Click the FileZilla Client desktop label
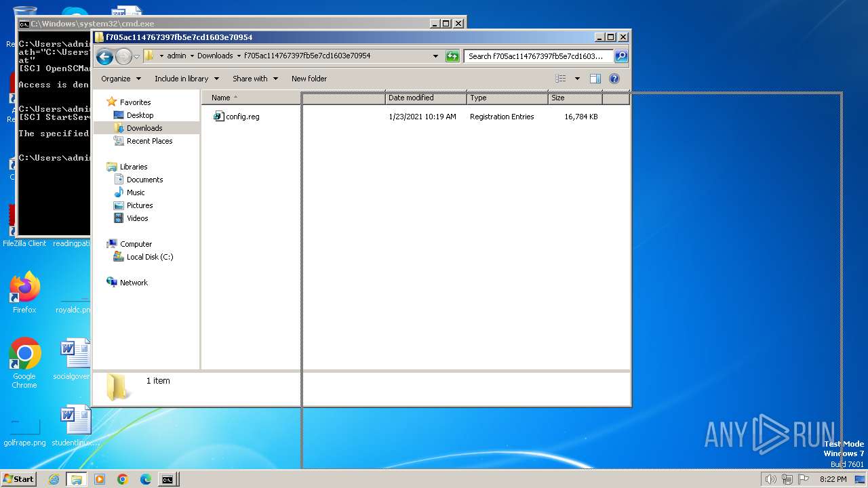The image size is (868, 488). point(24,243)
